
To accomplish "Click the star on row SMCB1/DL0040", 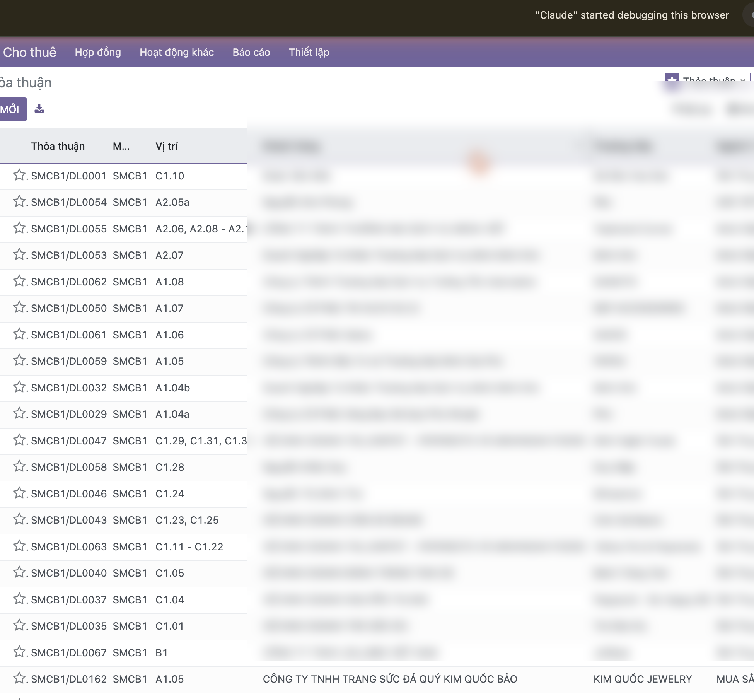I will [x=19, y=572].
